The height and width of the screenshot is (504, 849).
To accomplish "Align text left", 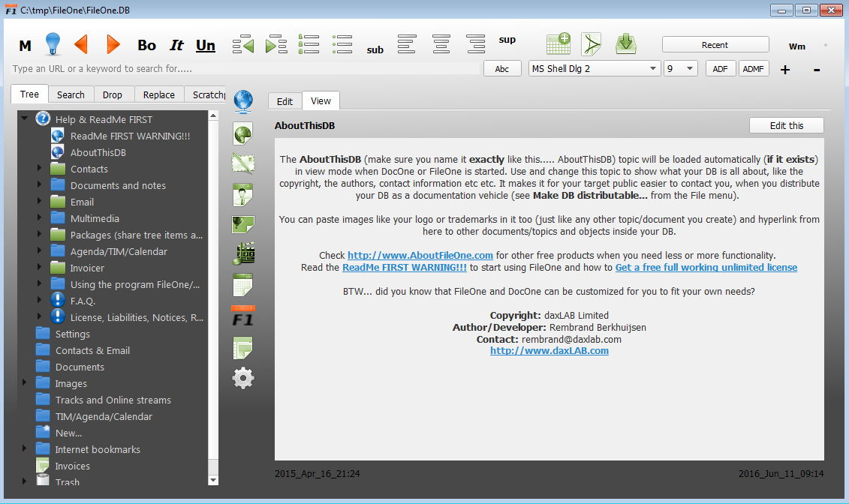I will click(407, 44).
